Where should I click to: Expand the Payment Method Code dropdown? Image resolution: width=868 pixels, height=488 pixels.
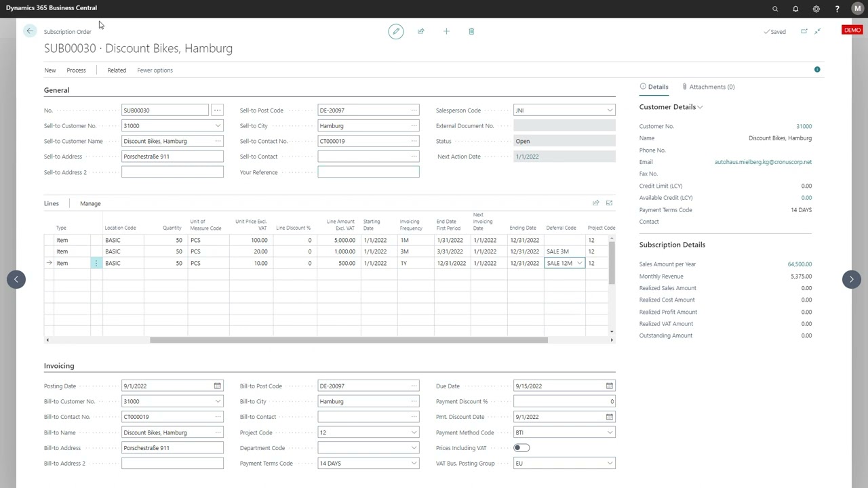click(610, 432)
